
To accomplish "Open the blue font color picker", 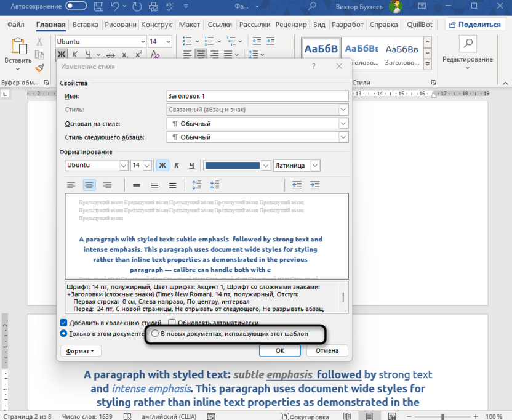I will (x=266, y=166).
